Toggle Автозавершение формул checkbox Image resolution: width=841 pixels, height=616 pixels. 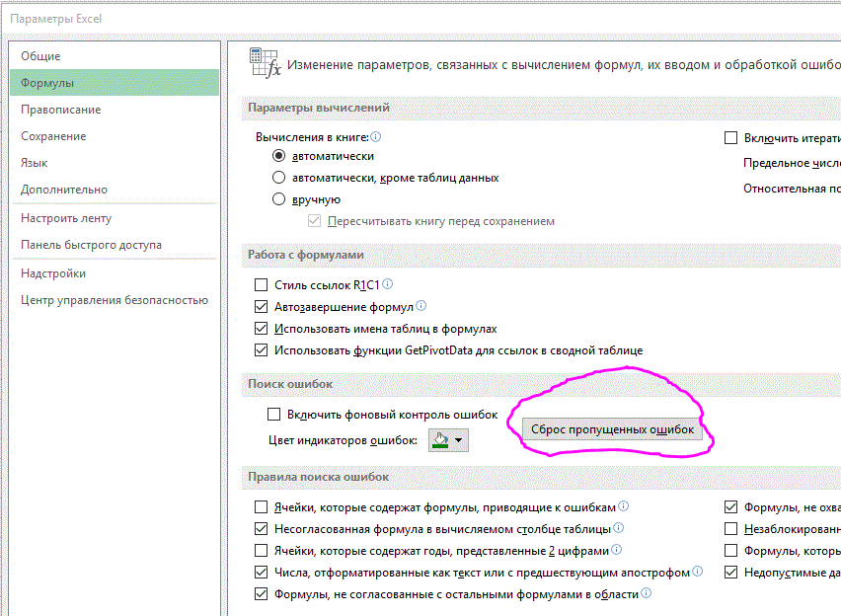click(x=261, y=306)
